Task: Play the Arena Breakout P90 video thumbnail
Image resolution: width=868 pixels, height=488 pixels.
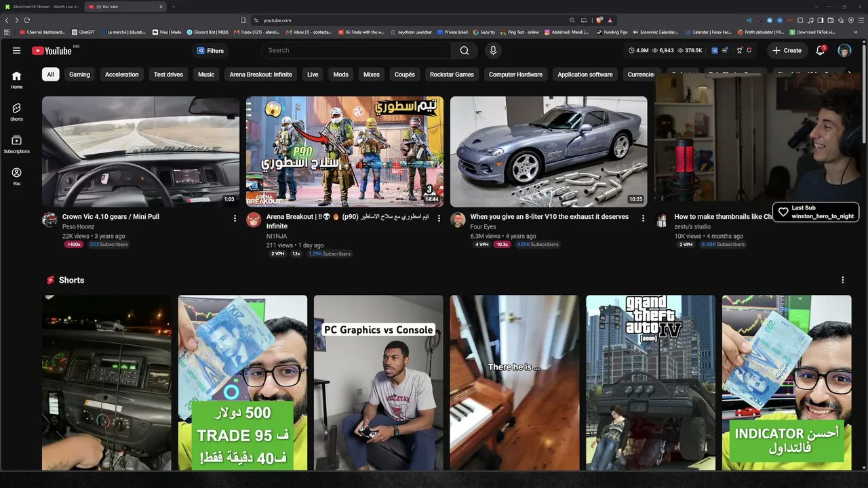Action: (344, 152)
